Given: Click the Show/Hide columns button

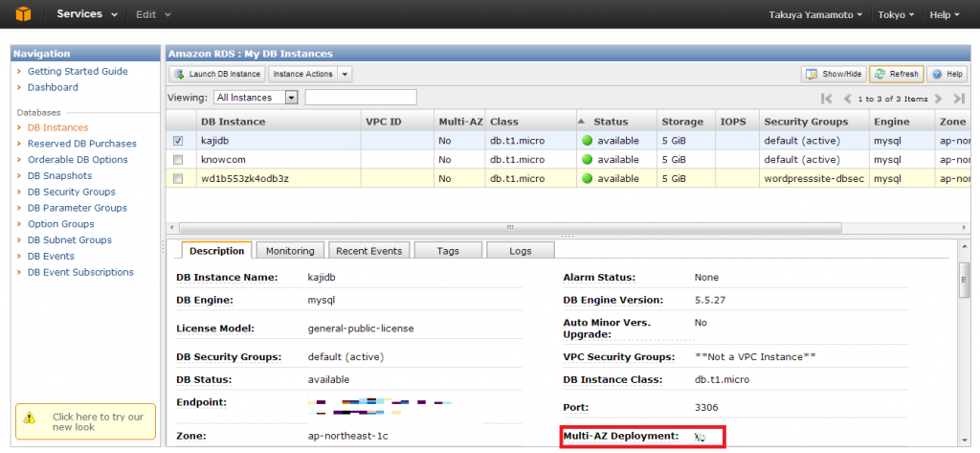Looking at the screenshot, I should [x=835, y=74].
